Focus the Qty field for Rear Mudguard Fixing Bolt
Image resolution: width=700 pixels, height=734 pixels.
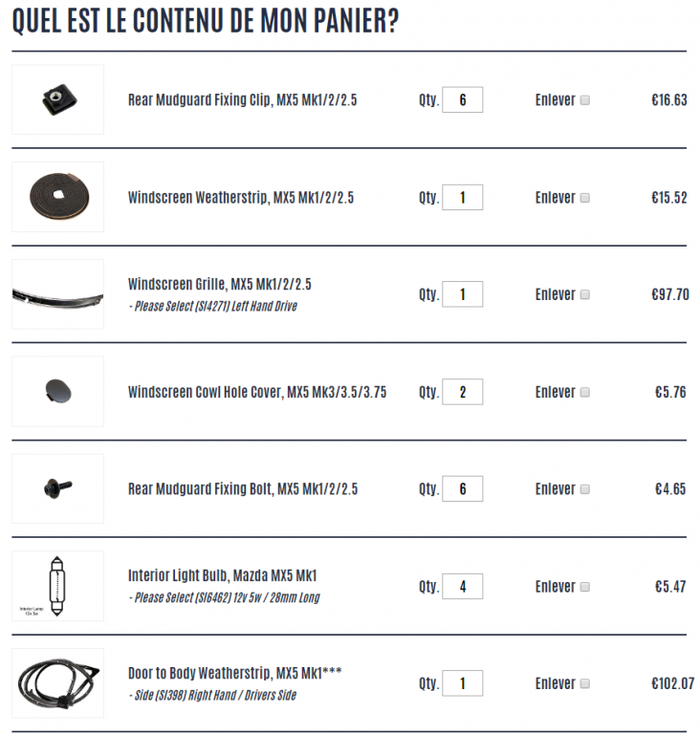463,488
